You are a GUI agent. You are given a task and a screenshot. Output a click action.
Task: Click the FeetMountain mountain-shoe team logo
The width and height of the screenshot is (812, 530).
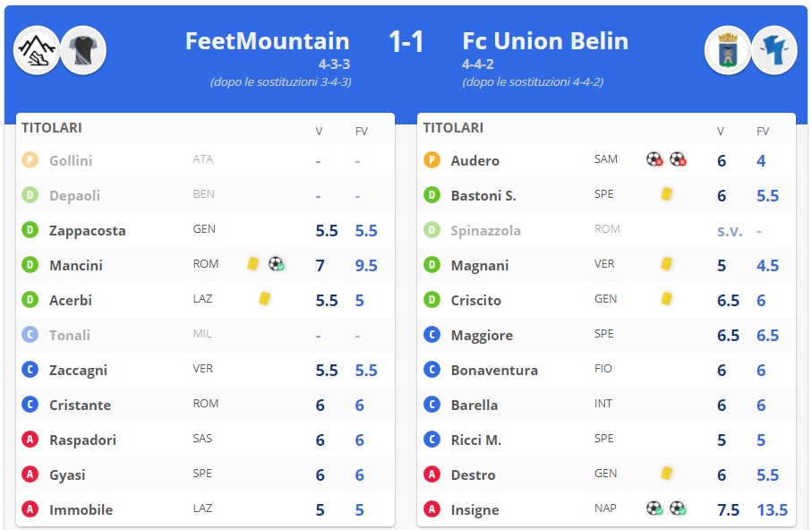[37, 50]
